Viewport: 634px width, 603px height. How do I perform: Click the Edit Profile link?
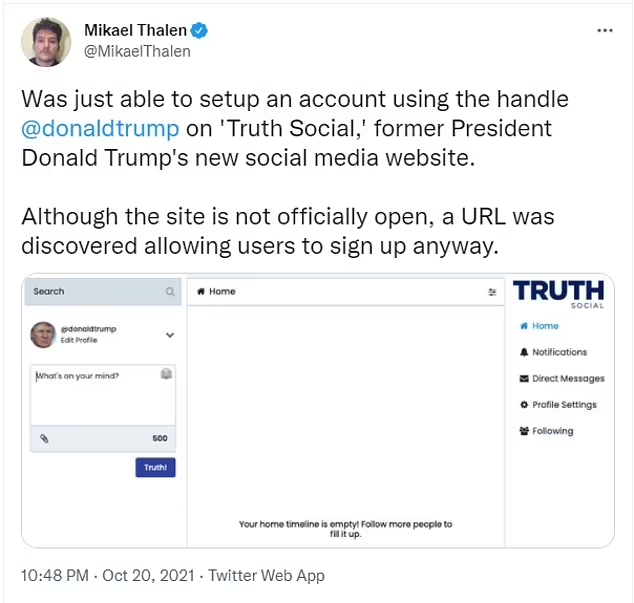80,341
